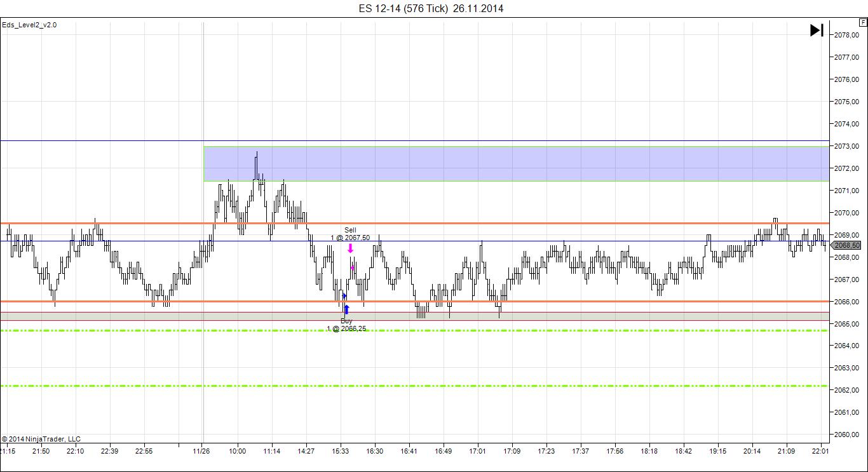868x472 pixels.
Task: Click the 2075,00 price axis label
Action: click(846, 102)
